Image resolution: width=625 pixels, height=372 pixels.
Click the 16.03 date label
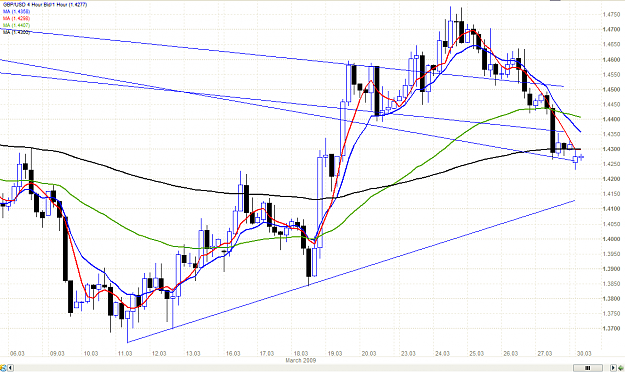[233, 354]
